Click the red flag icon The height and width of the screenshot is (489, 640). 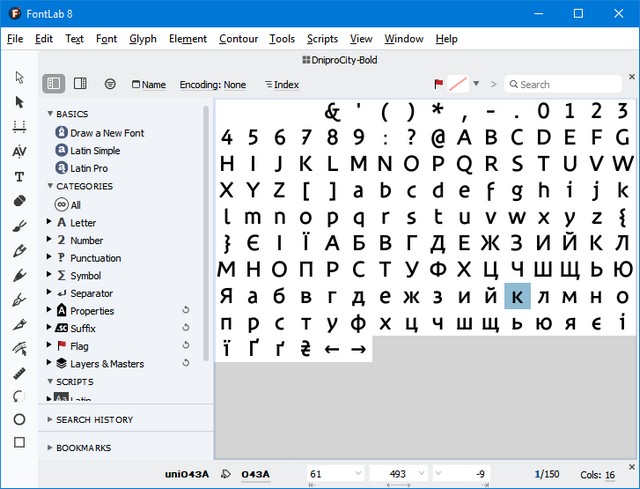coord(438,84)
